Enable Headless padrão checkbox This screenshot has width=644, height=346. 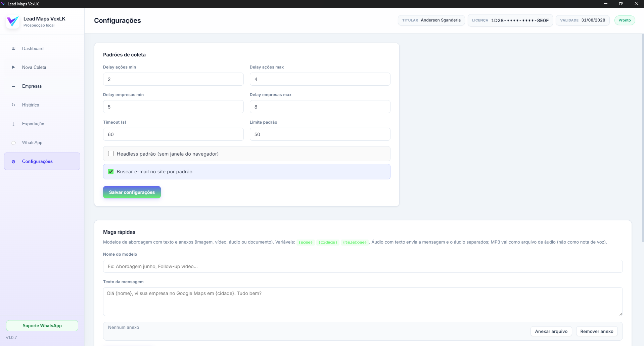coord(111,154)
